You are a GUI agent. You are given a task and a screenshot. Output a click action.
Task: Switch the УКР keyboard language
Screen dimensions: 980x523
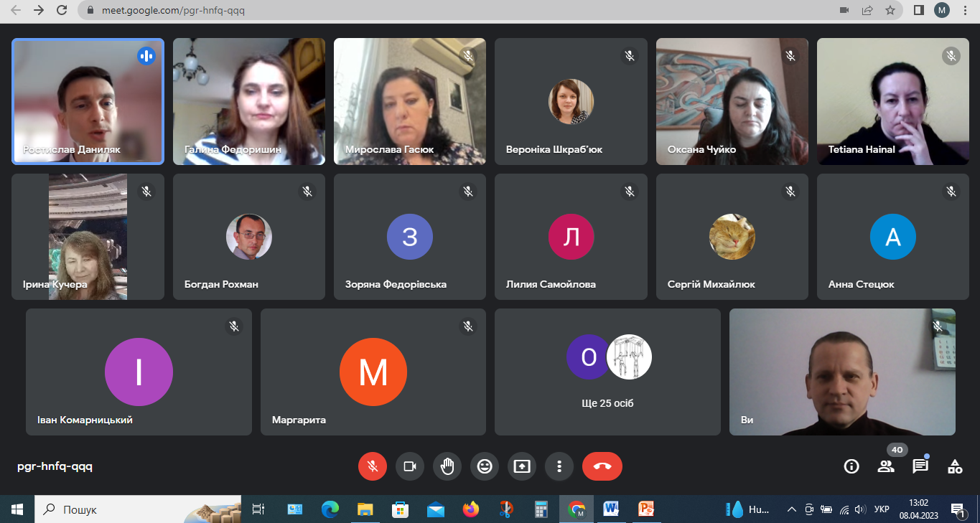pyautogui.click(x=882, y=509)
